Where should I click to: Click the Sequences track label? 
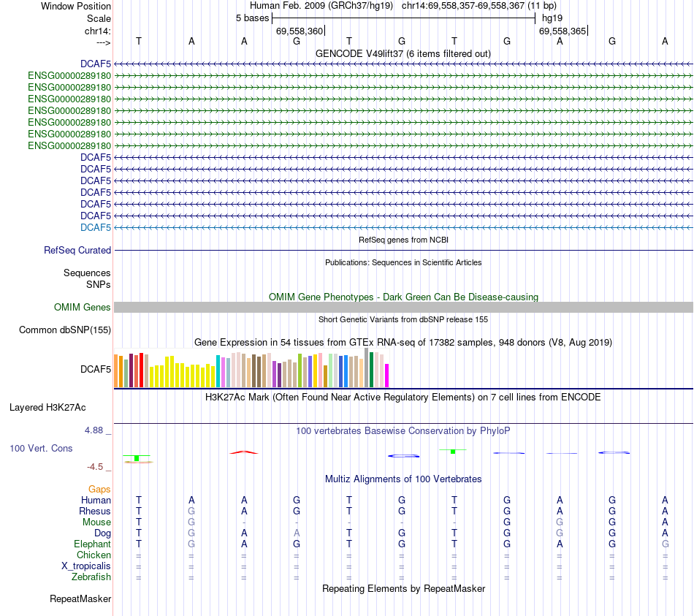pos(87,273)
